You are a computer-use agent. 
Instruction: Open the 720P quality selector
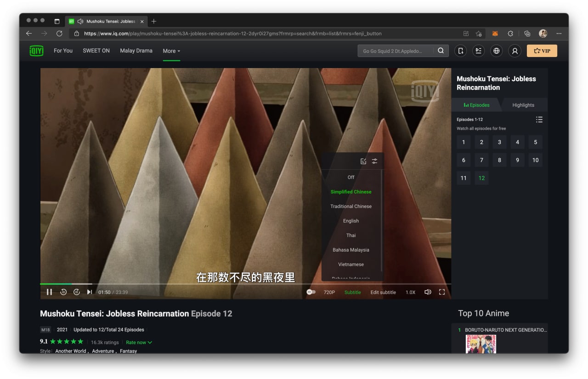coord(329,293)
